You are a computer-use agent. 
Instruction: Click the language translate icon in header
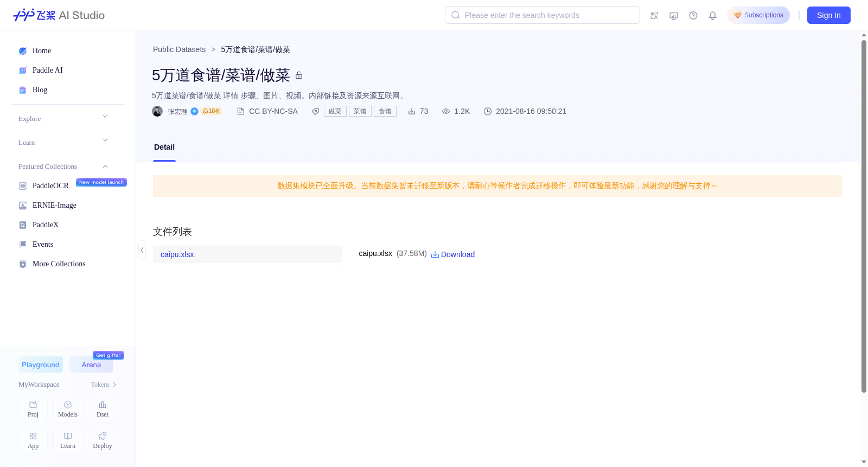[654, 16]
